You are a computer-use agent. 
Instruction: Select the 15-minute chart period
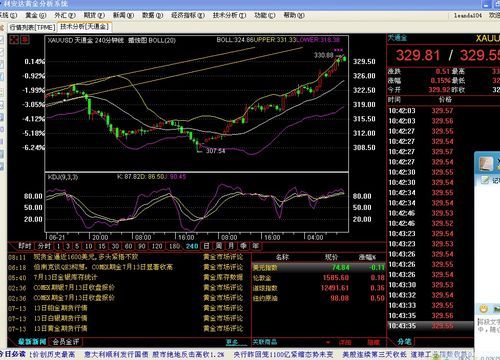102,246
